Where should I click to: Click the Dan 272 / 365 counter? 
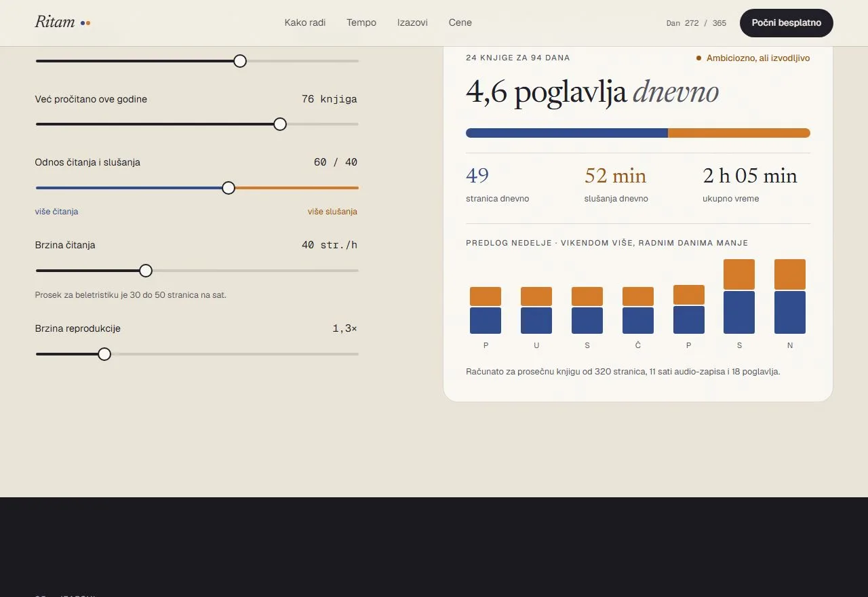click(x=696, y=23)
